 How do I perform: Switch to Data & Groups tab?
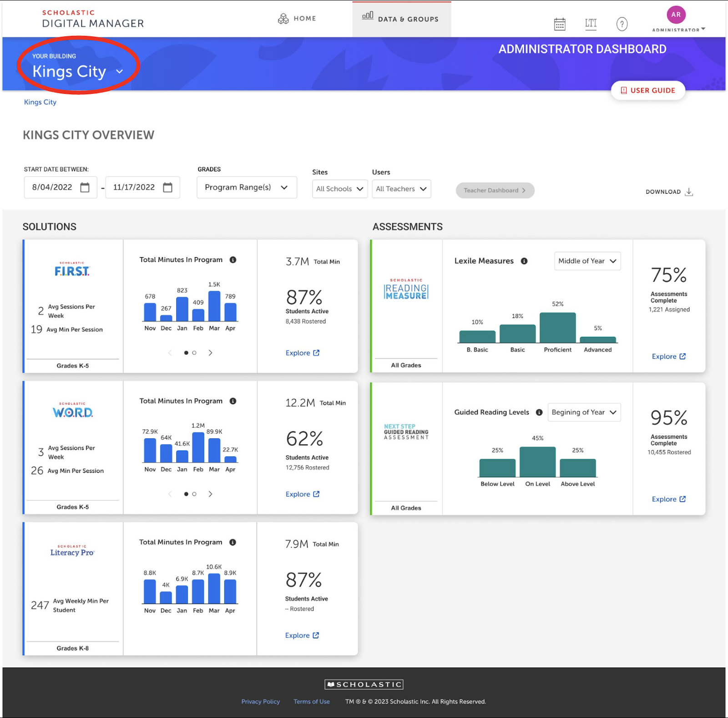401,19
